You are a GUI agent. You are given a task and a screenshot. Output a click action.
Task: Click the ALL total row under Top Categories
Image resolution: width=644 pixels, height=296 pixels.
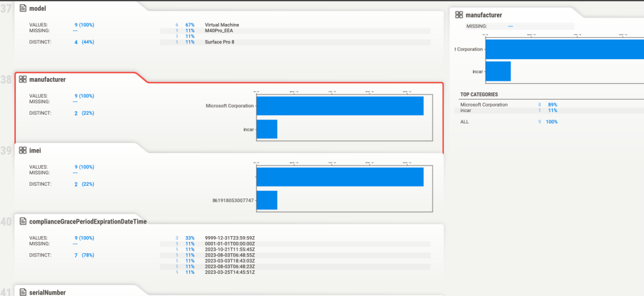point(465,122)
